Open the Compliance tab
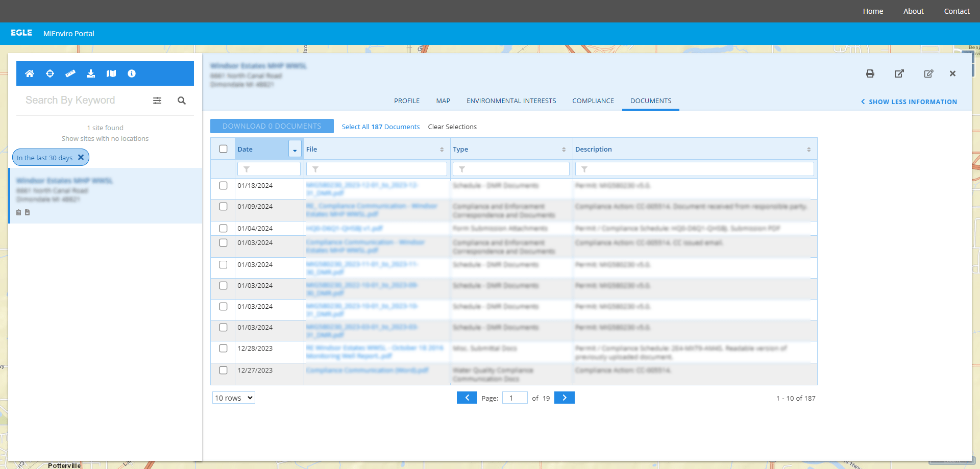Viewport: 980px width, 469px height. click(x=593, y=101)
